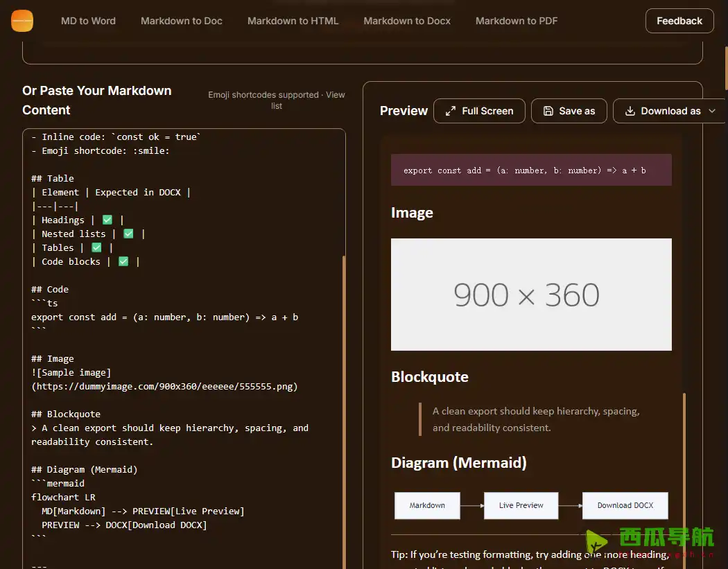Open the MD to Word page
Viewport: 728px width, 569px height.
pos(88,21)
